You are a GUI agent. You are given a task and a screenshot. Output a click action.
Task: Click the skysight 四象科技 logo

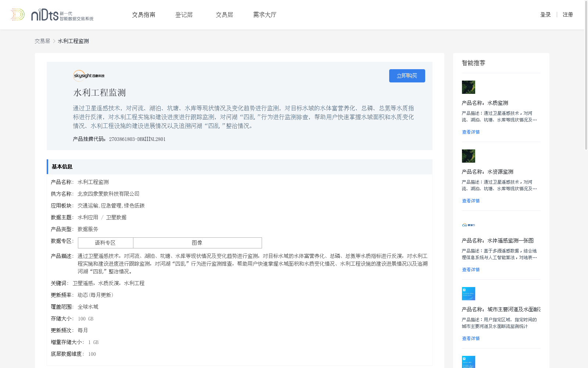(89, 75)
